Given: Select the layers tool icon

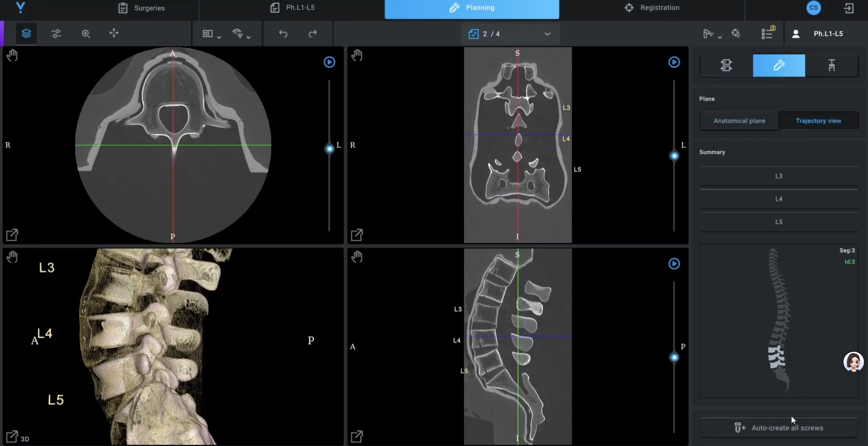Looking at the screenshot, I should click(26, 33).
